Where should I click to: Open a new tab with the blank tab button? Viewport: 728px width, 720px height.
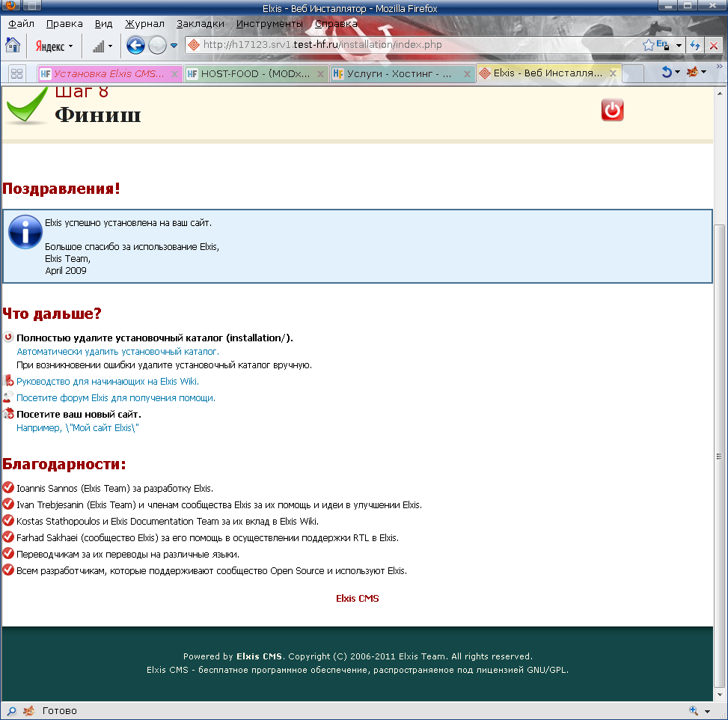633,73
